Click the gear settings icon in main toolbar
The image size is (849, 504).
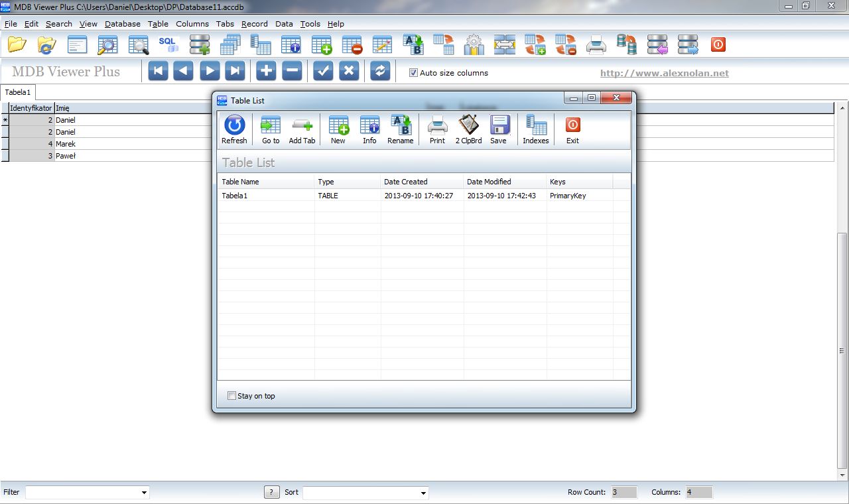pos(474,45)
